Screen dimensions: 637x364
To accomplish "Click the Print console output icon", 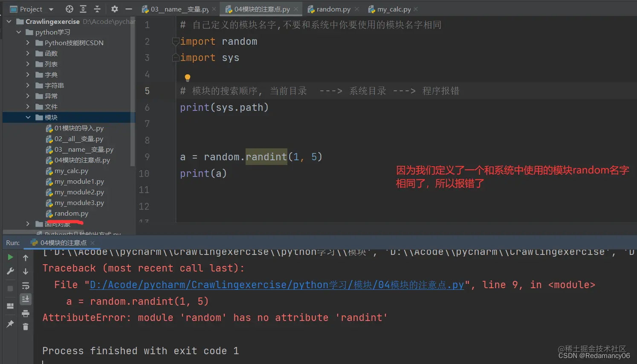I will (x=26, y=313).
